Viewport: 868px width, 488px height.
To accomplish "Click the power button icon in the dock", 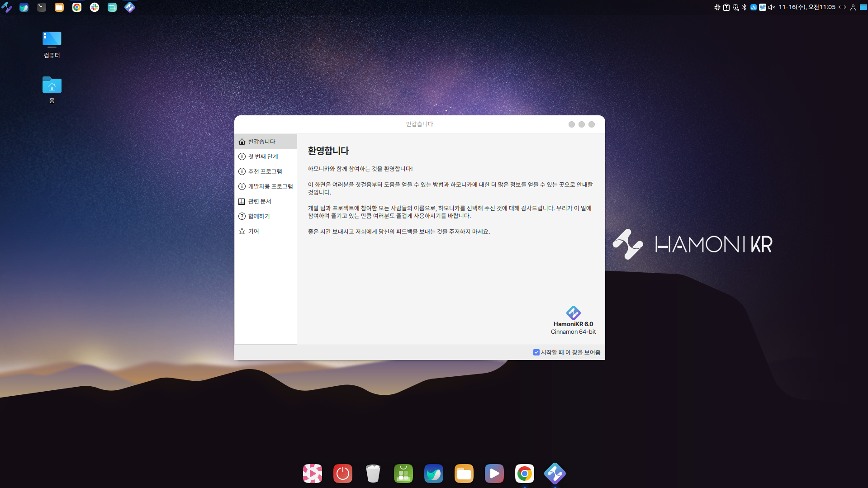I will click(x=343, y=474).
